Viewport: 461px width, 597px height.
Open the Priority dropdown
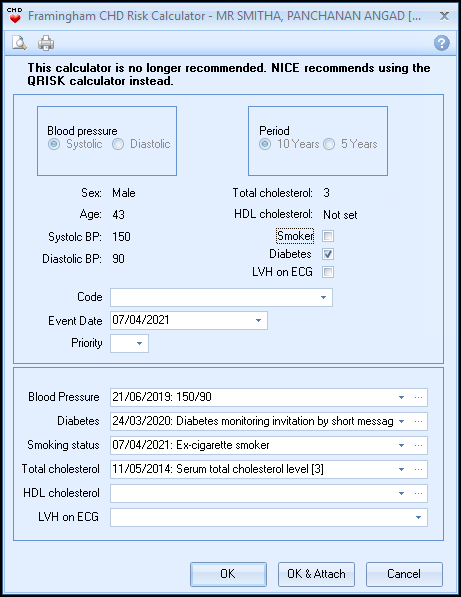coord(139,343)
